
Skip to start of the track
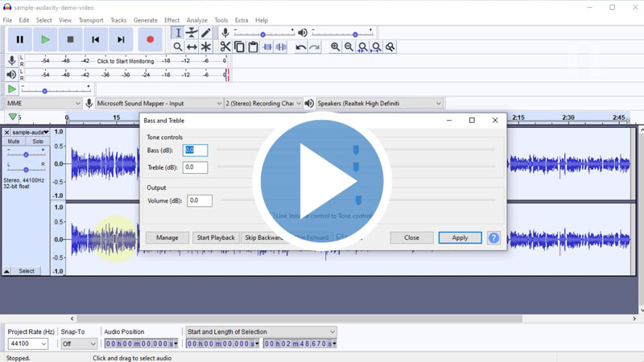tap(95, 39)
